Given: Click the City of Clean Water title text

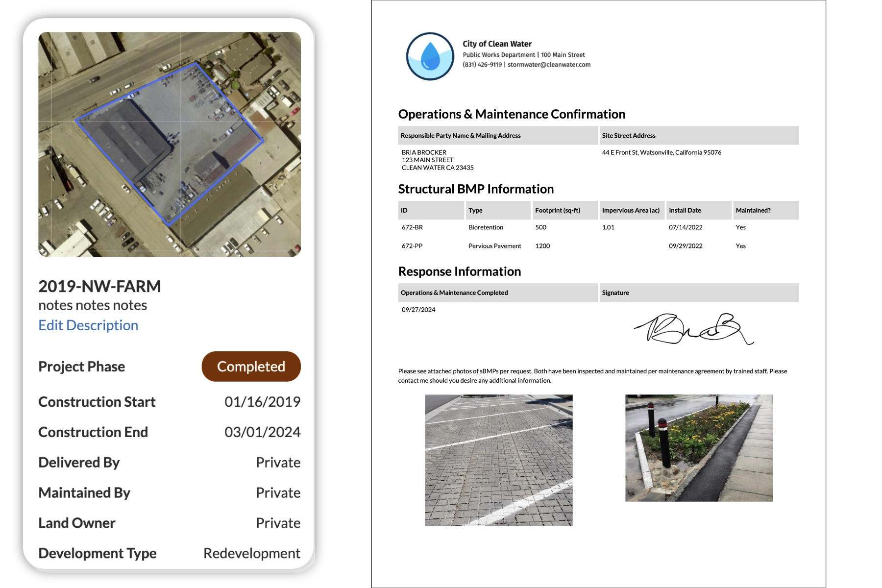Looking at the screenshot, I should pyautogui.click(x=497, y=44).
